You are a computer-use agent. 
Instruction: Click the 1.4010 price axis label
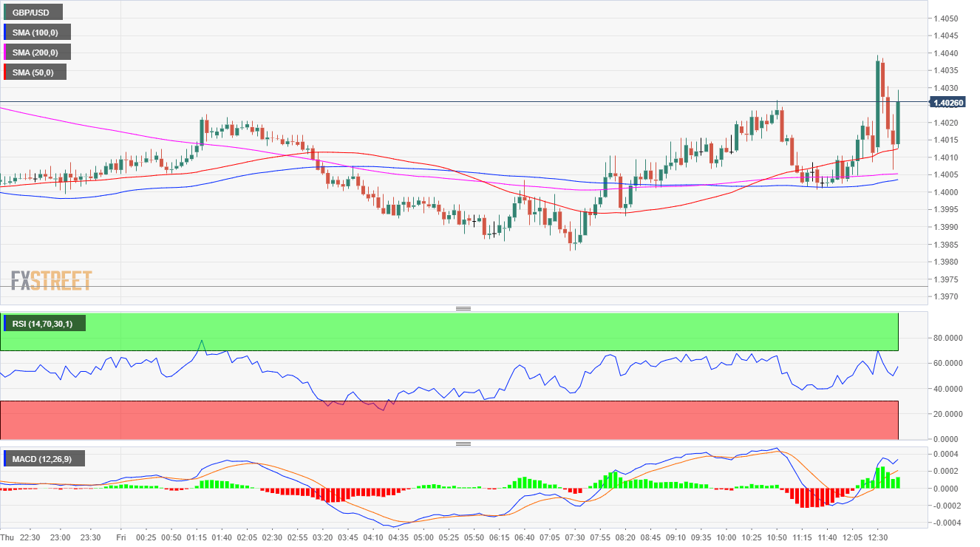point(946,157)
